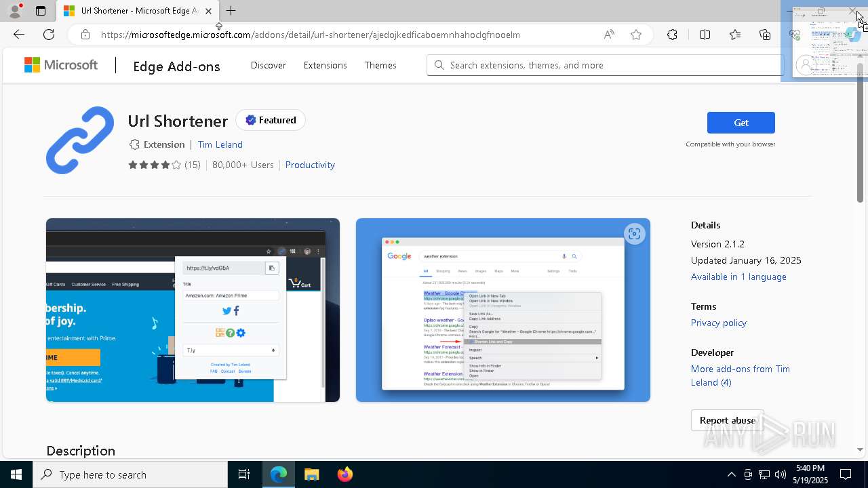Open More add-ons from Tim Leland link
The image size is (868, 488).
[741, 375]
